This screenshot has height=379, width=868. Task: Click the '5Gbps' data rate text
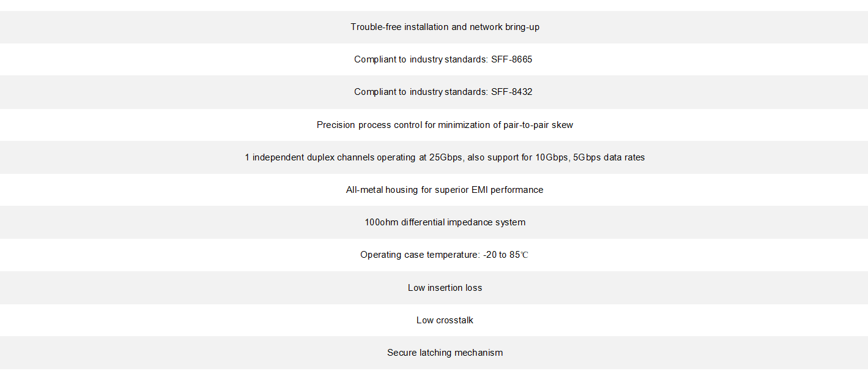coord(587,157)
